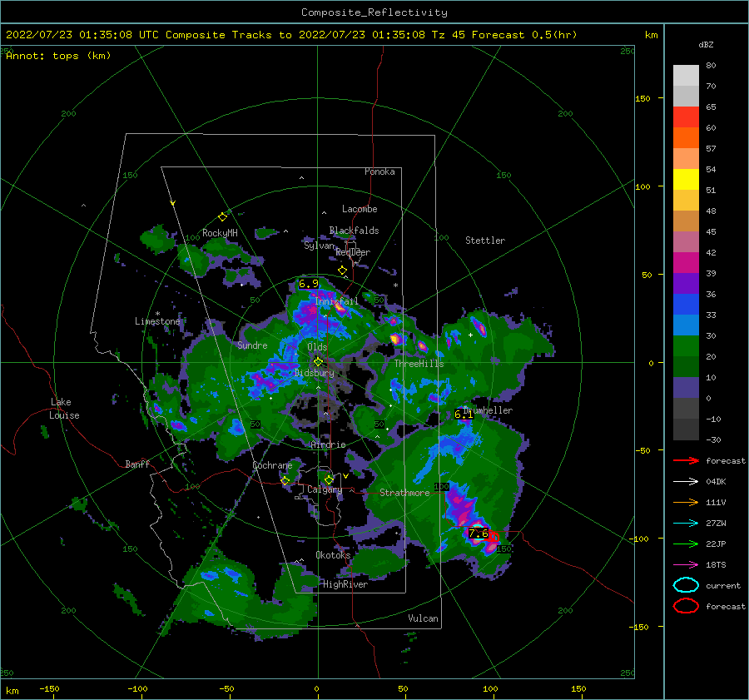The image size is (749, 700).
Task: Select the magenta 18TS track arrow
Action: coord(686,565)
